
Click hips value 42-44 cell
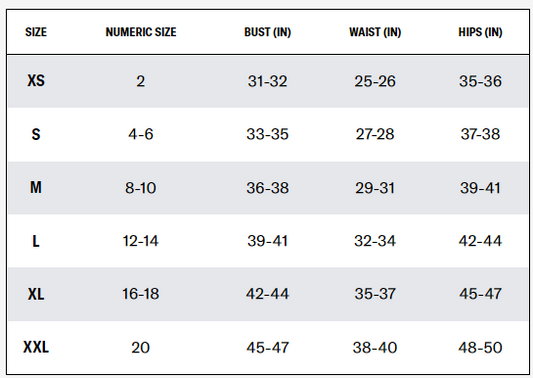pos(480,241)
